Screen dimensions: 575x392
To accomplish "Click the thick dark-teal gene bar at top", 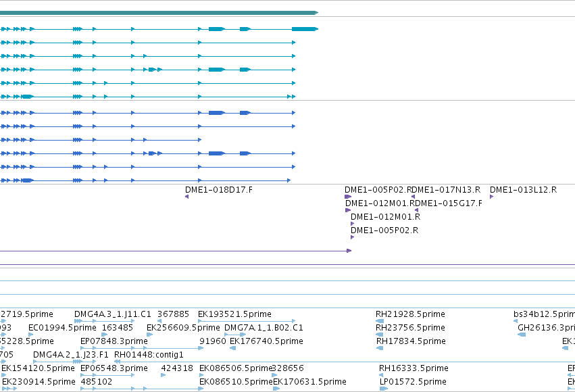I will pos(159,13).
